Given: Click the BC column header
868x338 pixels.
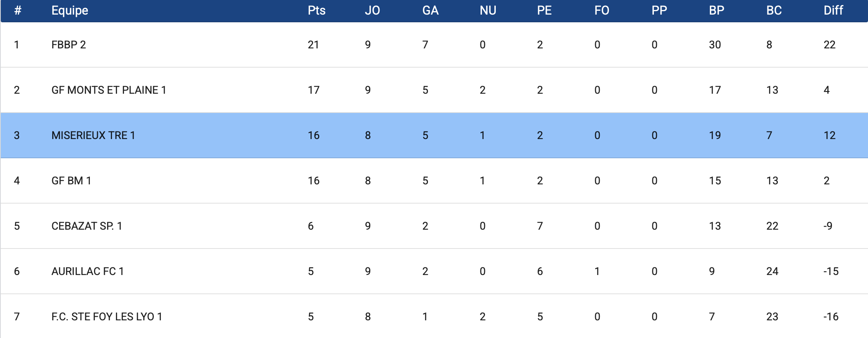Looking at the screenshot, I should 774,10.
